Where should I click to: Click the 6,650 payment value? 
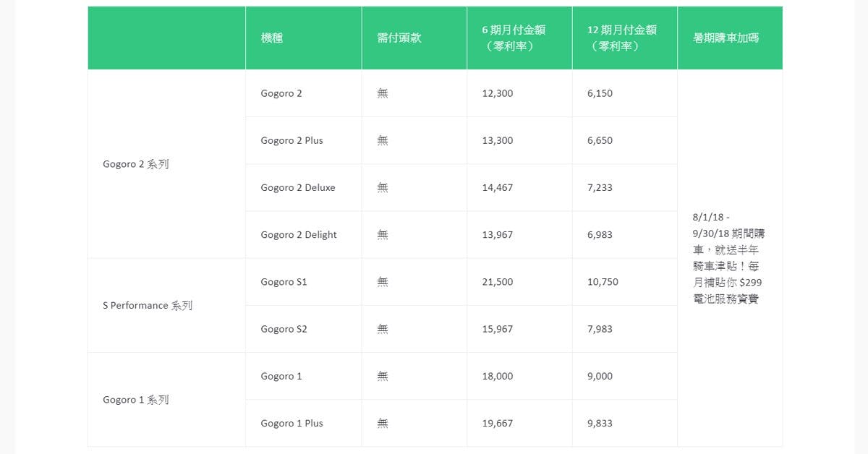600,140
